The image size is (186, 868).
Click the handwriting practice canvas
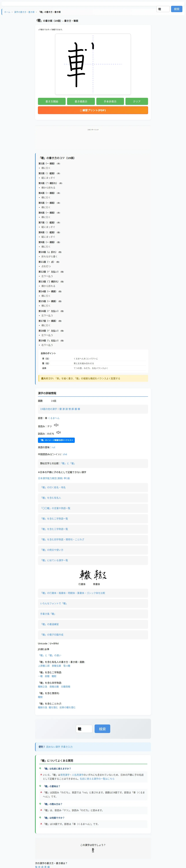[93, 64]
